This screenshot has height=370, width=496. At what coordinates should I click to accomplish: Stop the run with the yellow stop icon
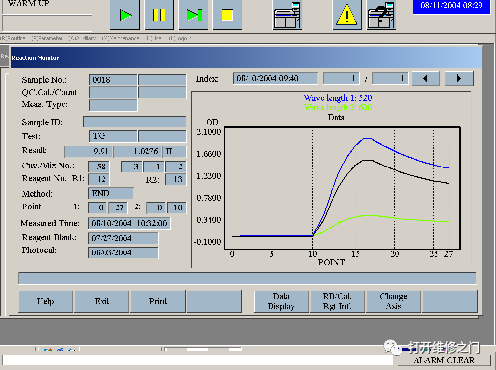point(227,15)
